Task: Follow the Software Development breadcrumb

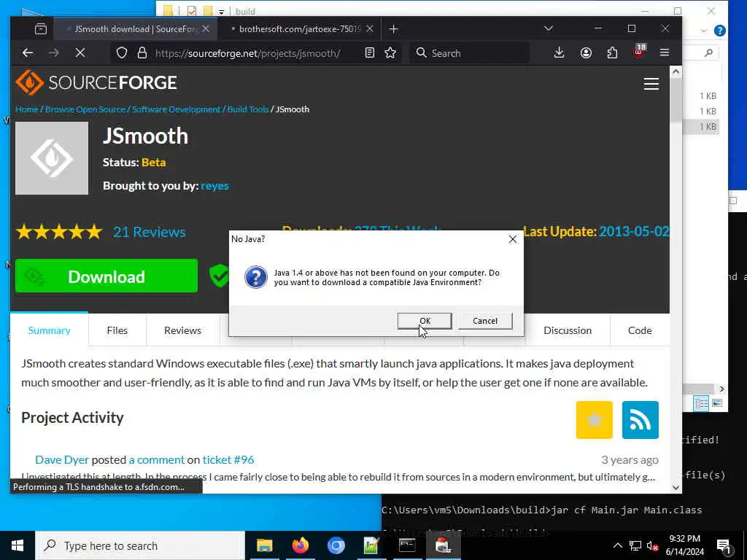Action: (177, 109)
